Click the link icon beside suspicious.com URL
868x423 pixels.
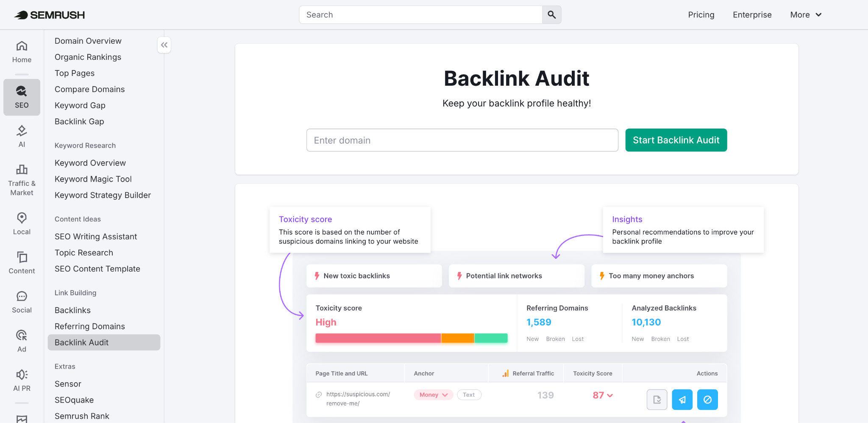click(x=319, y=395)
